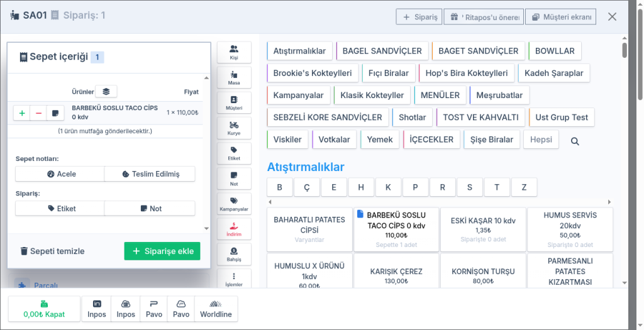The width and height of the screenshot is (644, 330).
Task: Open the Kampanyalar sidebar icon
Action: [x=234, y=204]
